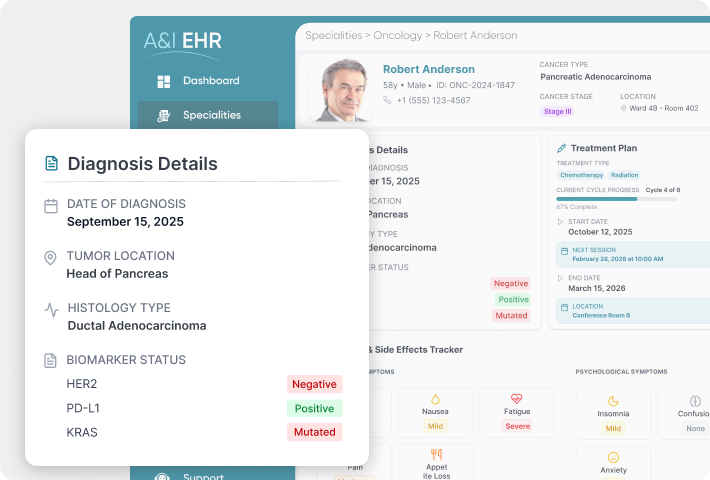The height and width of the screenshot is (480, 710).
Task: Click the file icon by Biomarker Status
Action: tap(50, 360)
